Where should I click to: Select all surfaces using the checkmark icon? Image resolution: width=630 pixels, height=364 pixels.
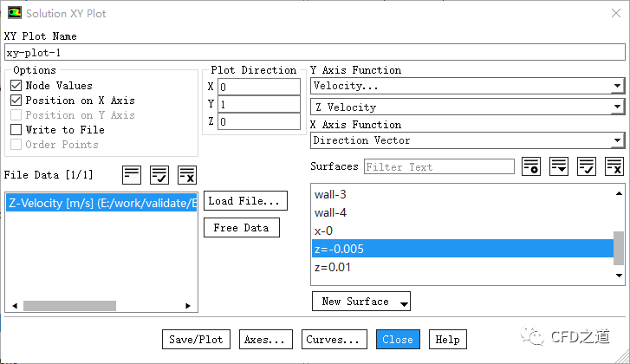(x=587, y=166)
